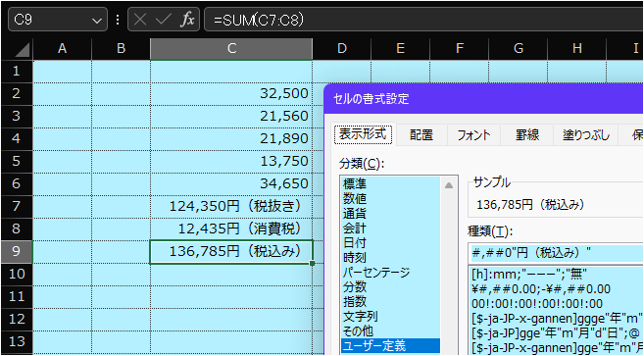Select row 1 header

(x=17, y=72)
